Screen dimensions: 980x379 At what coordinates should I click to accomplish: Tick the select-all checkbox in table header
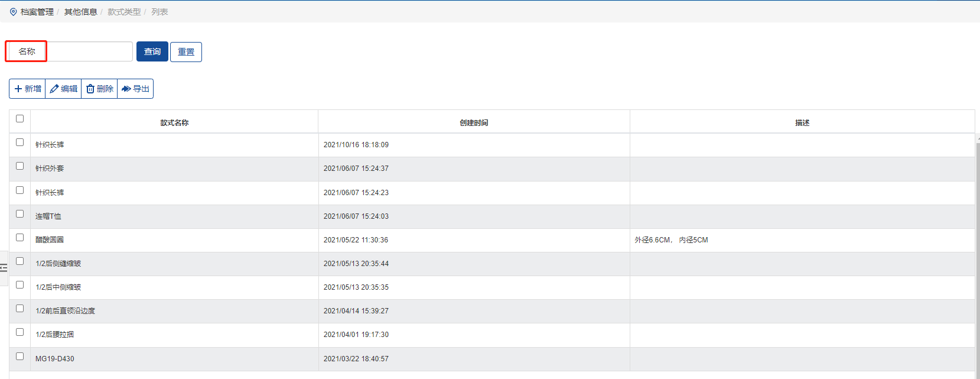pyautogui.click(x=19, y=119)
